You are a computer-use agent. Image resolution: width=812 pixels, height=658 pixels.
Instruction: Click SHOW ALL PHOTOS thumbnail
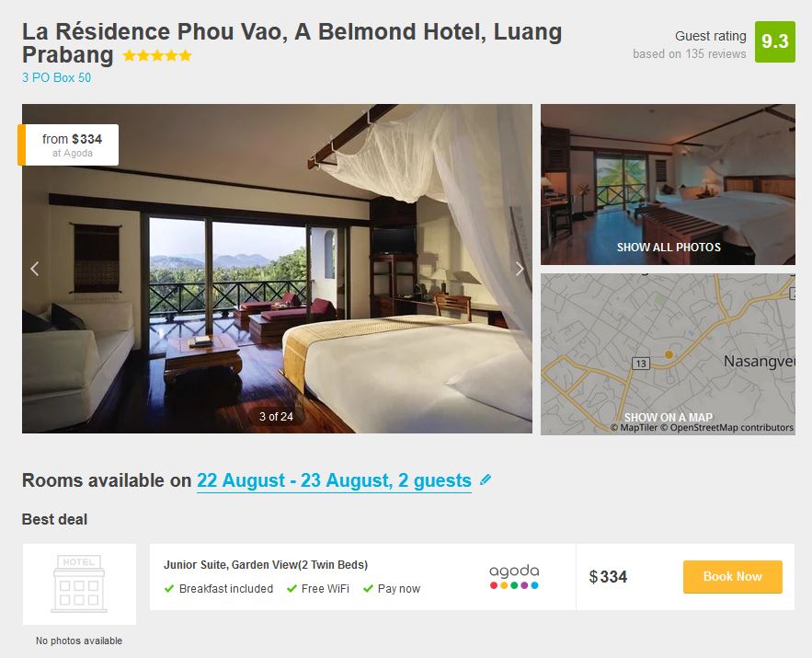[x=668, y=184]
